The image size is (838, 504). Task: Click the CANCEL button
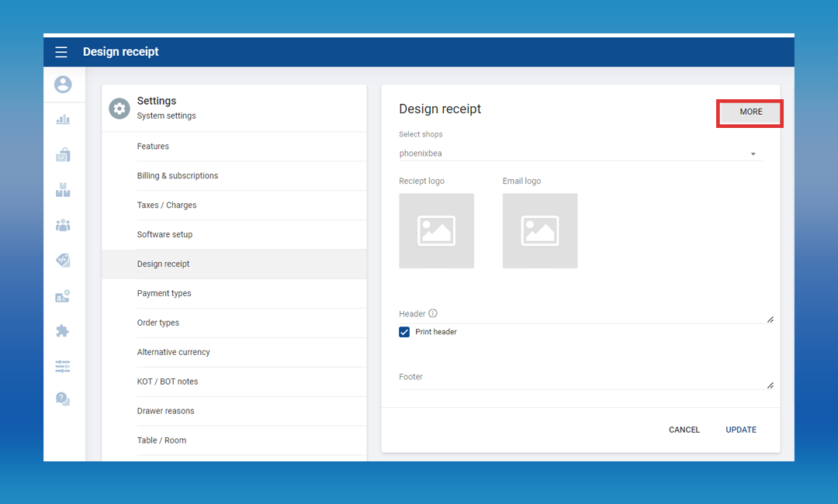coord(684,430)
